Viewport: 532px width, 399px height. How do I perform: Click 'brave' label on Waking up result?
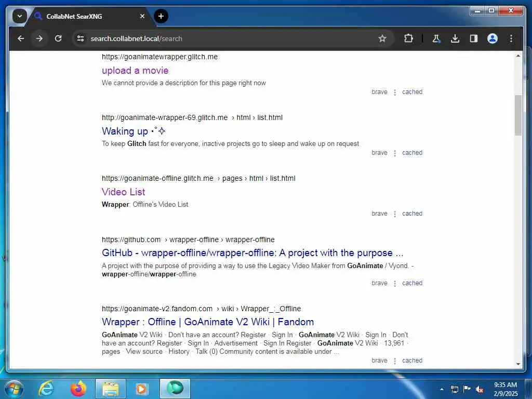coord(379,153)
